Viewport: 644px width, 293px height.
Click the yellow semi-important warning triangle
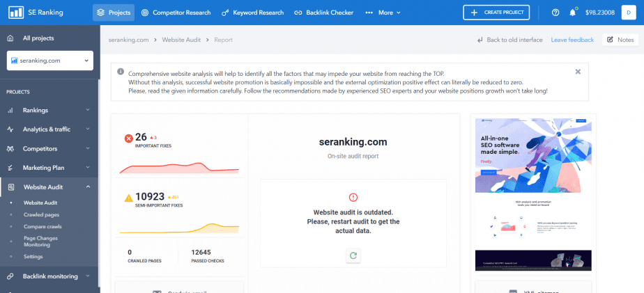[128, 198]
